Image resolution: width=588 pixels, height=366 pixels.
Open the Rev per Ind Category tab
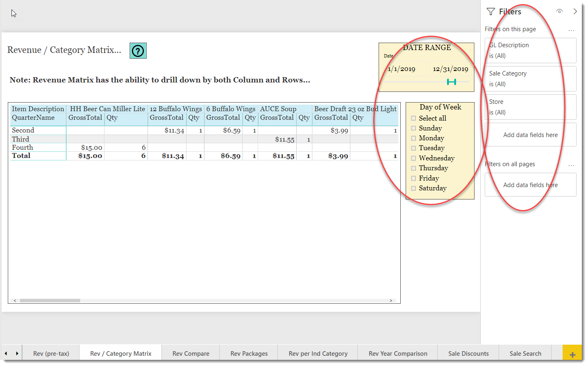318,353
